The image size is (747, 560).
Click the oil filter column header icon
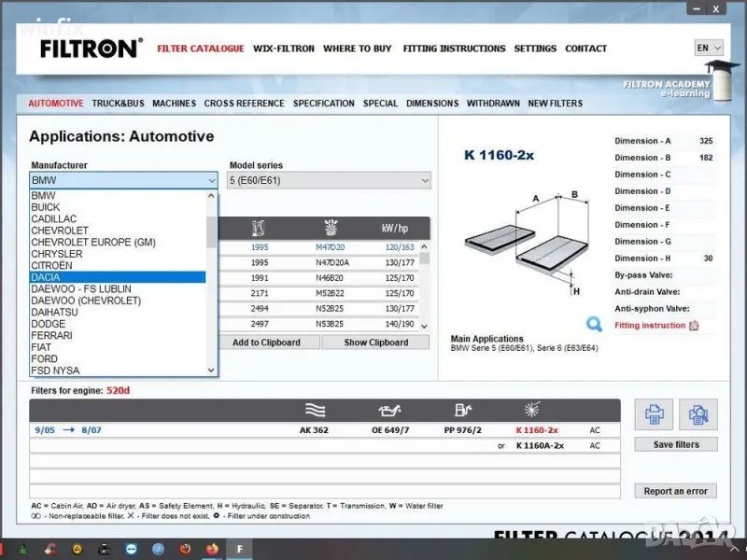coord(390,410)
